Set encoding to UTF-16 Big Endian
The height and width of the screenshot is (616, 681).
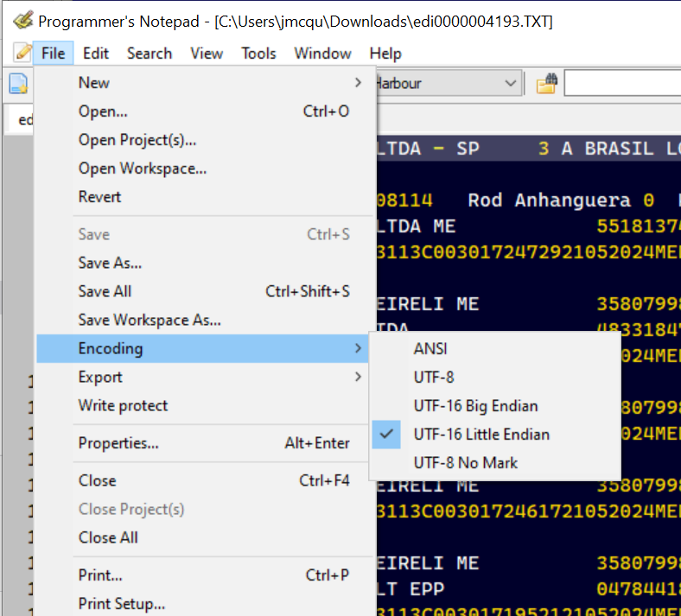(475, 406)
